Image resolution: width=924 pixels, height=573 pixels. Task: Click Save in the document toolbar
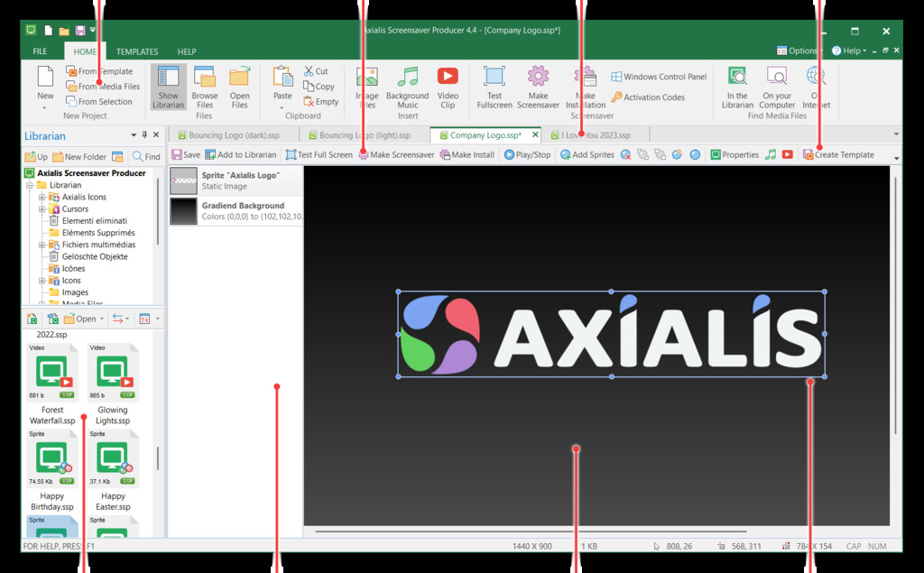186,155
